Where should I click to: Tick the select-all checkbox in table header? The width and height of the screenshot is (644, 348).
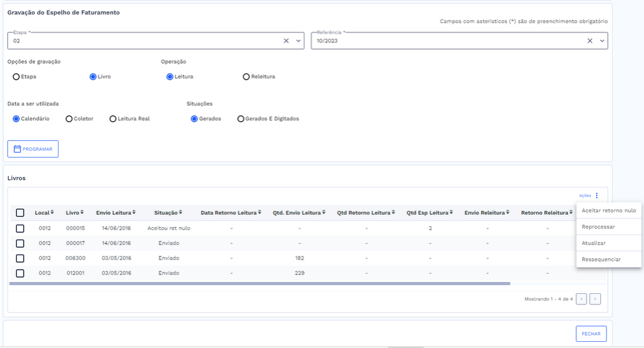point(20,213)
